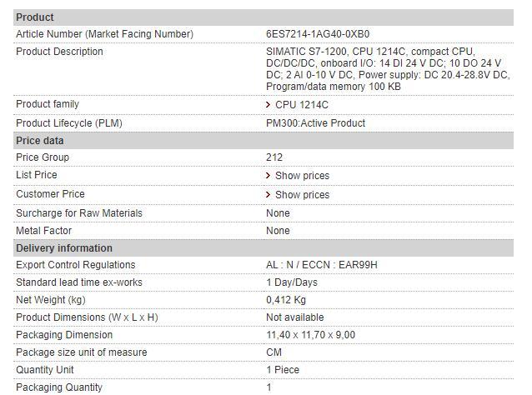Click the Price Group value 212
The image size is (532, 395).
pos(274,157)
